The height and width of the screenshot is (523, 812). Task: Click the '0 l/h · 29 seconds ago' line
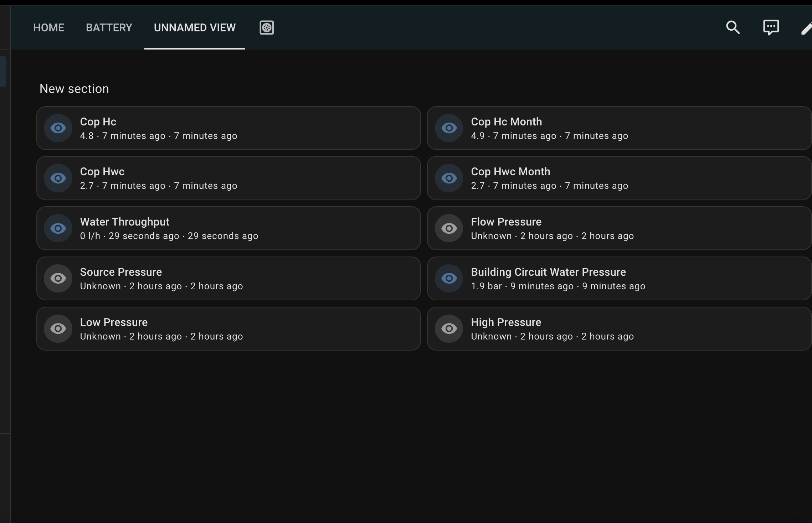[169, 236]
